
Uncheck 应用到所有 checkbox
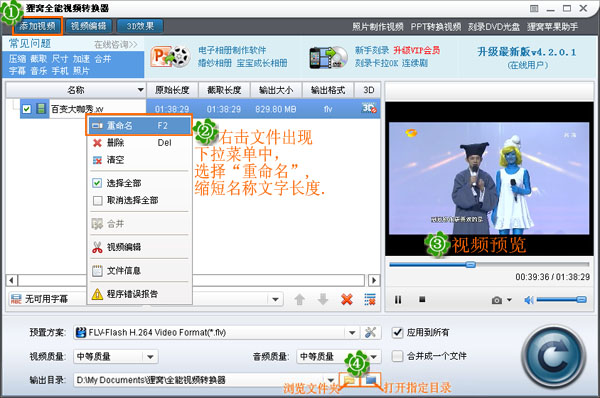[398, 333]
